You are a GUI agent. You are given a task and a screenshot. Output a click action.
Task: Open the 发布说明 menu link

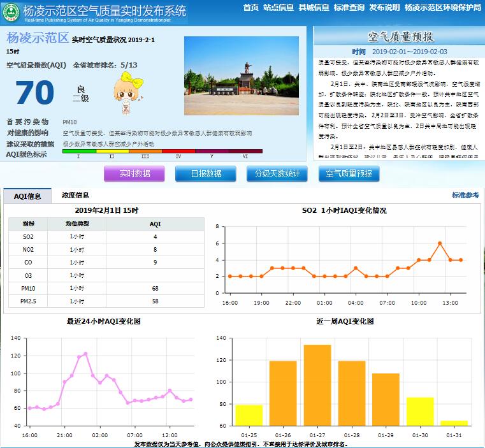[384, 8]
